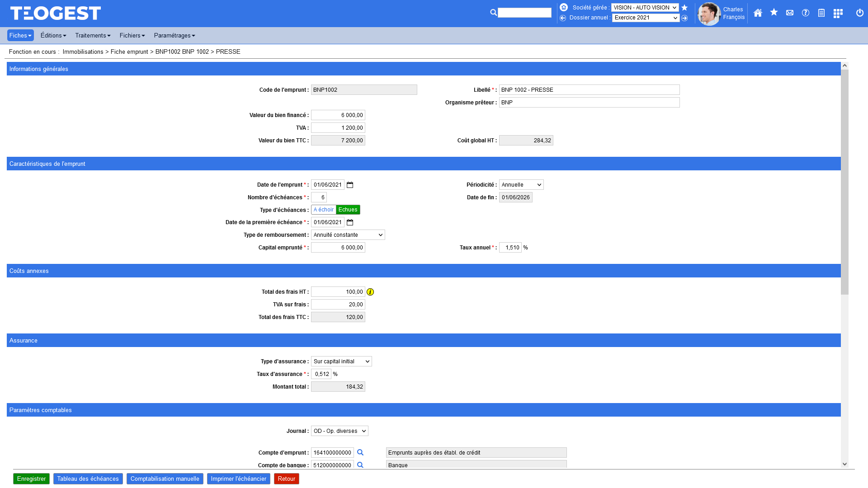Click the help question mark icon
Viewport: 868px width, 488px height.
806,13
